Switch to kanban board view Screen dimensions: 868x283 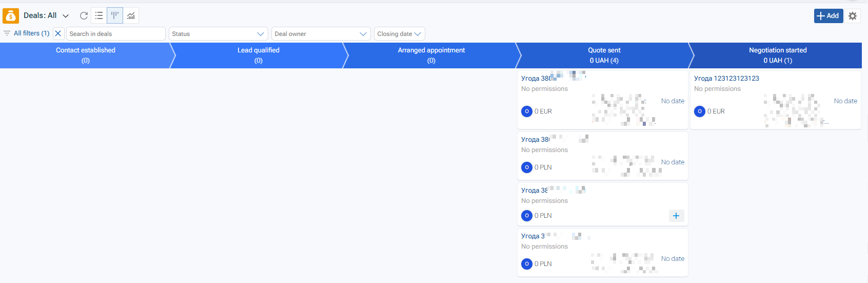(x=115, y=16)
